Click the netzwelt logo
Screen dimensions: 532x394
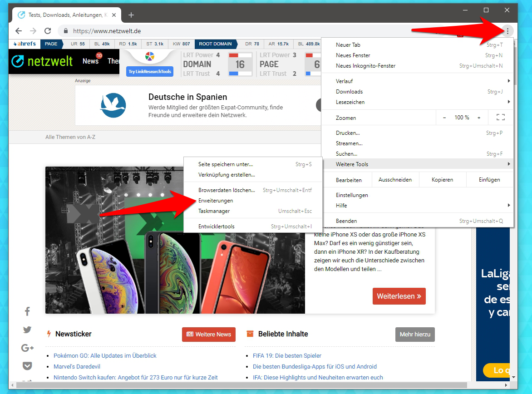[42, 61]
